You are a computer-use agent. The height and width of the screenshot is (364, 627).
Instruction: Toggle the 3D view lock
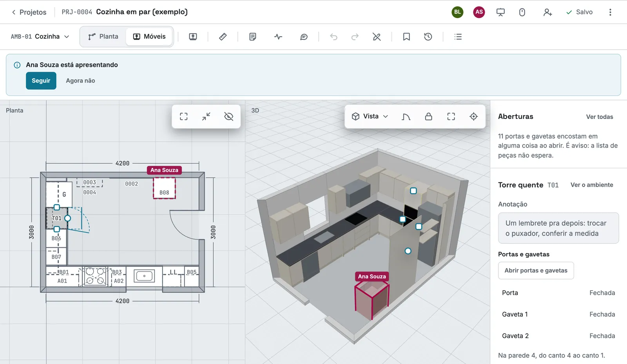(429, 116)
